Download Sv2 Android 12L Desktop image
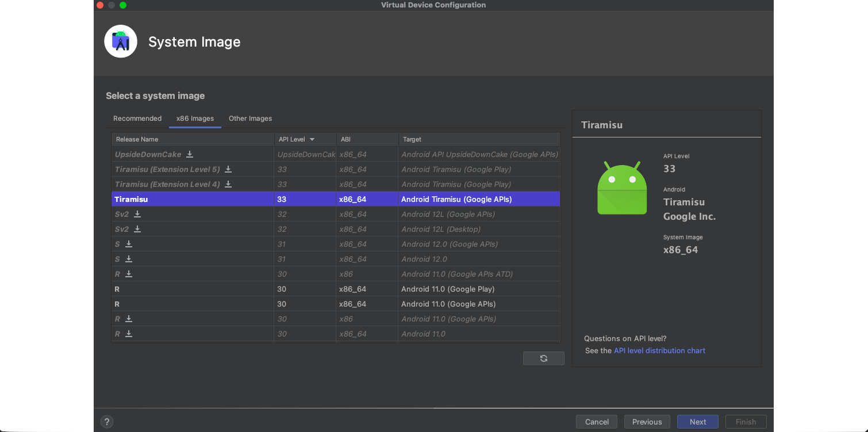Image resolution: width=868 pixels, height=432 pixels. (x=137, y=229)
